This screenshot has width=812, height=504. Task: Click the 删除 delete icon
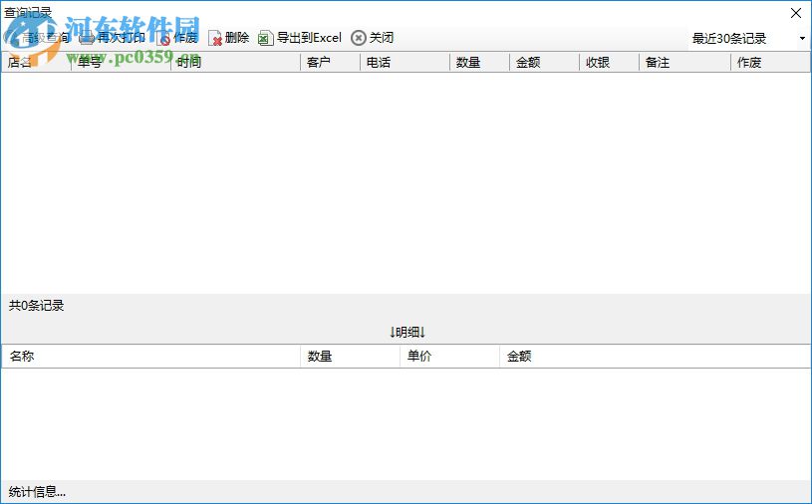tap(215, 38)
